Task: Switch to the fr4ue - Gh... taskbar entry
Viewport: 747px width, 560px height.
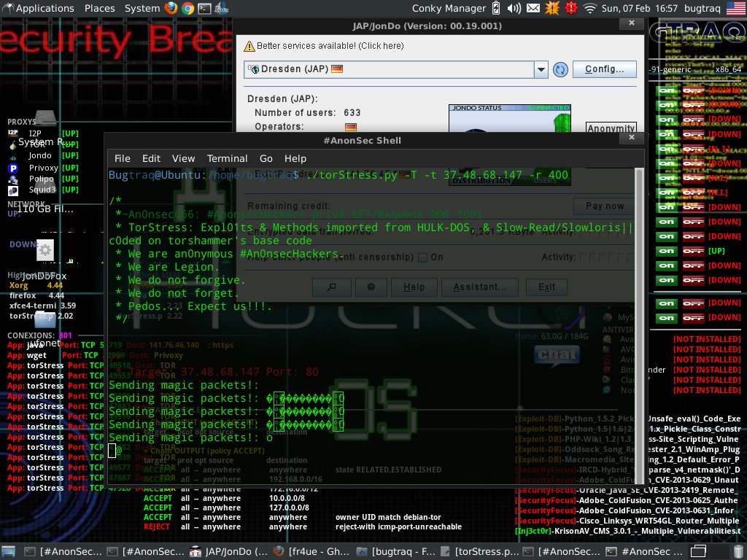Action: [312, 551]
